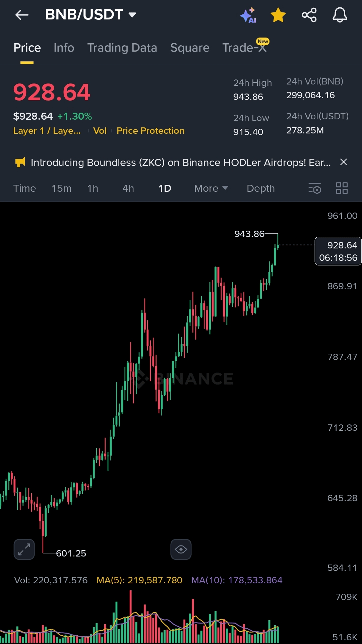Tap the 601.25 low price marker
Screen dimensions: 362x644
(71, 553)
